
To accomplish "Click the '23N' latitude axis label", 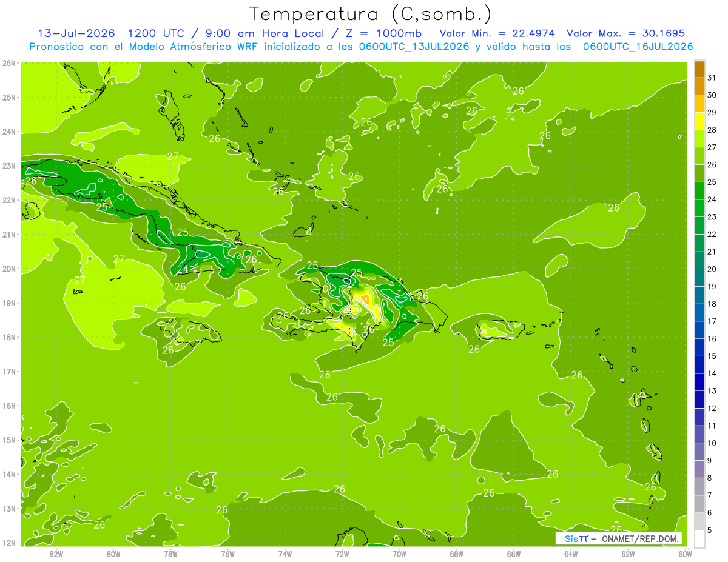I will click(9, 166).
